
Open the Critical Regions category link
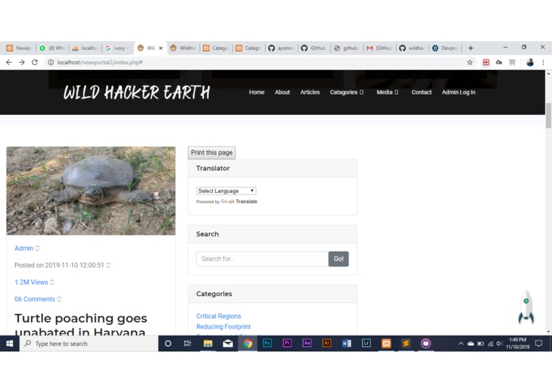218,316
